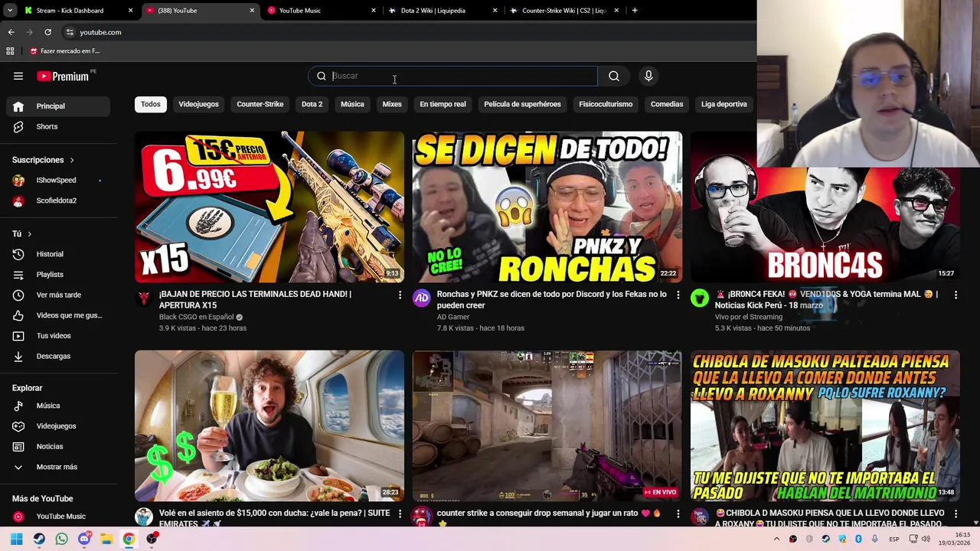Open Tus videos in sidebar

pos(58,335)
